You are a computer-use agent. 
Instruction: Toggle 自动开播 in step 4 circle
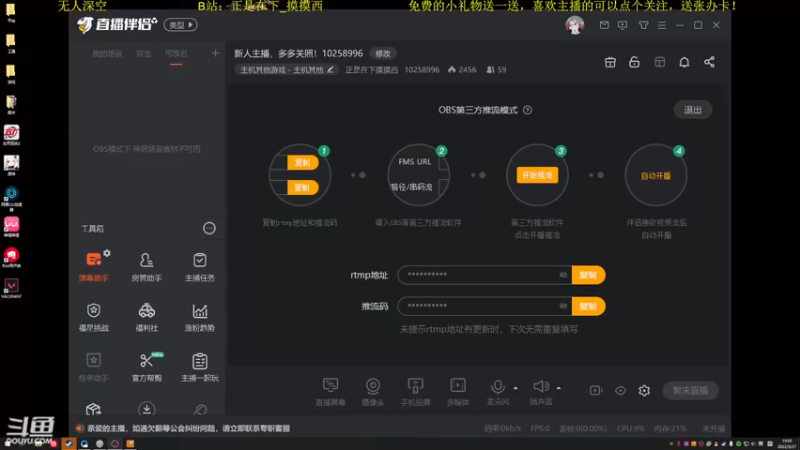[656, 176]
